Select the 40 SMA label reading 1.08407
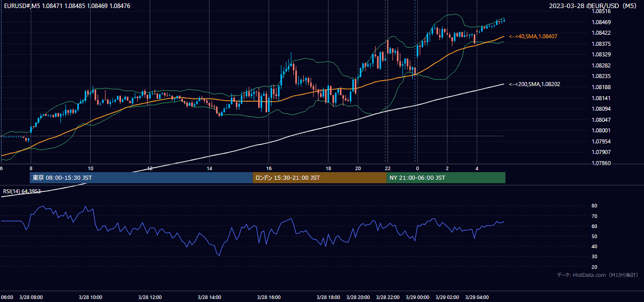The image size is (644, 302). coord(533,36)
